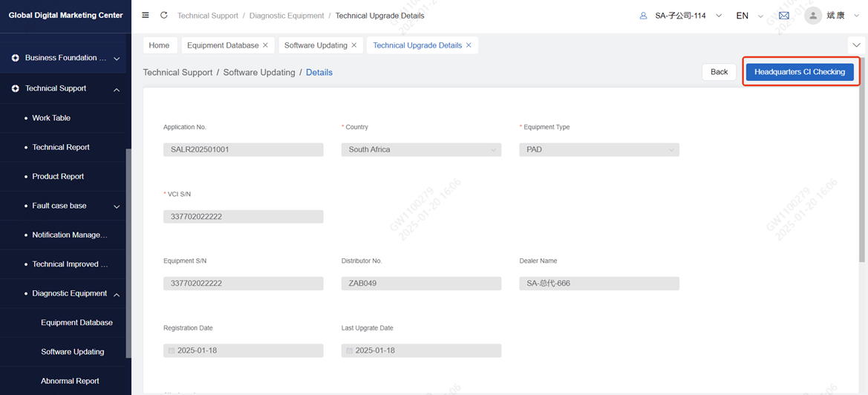Expand the tab list chevron at right

coord(856,45)
